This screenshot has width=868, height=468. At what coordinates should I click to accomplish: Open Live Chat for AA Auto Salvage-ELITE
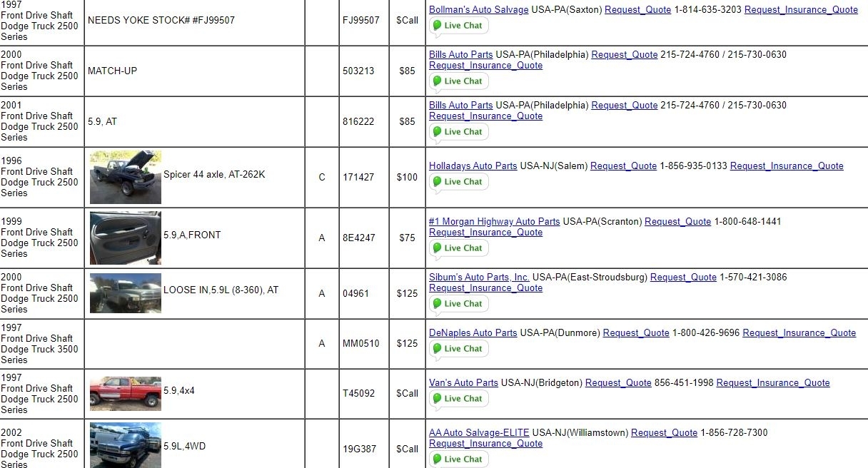459,459
